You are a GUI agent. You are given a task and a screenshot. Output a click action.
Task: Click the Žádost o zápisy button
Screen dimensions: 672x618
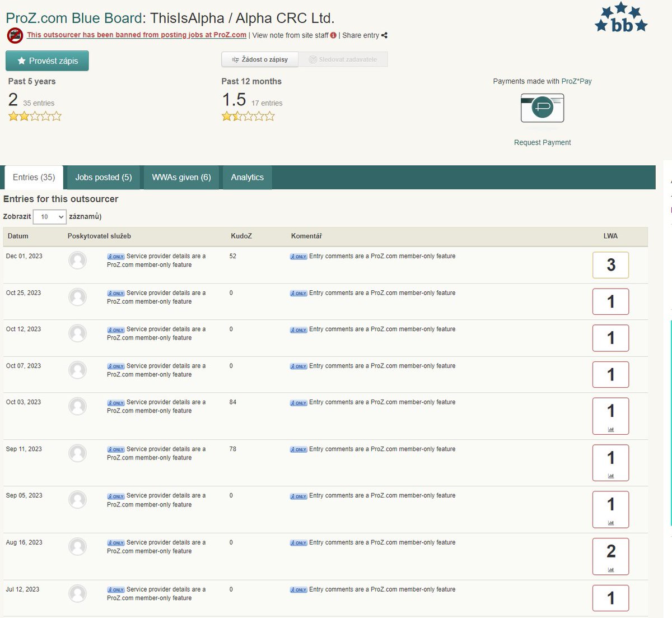click(260, 59)
